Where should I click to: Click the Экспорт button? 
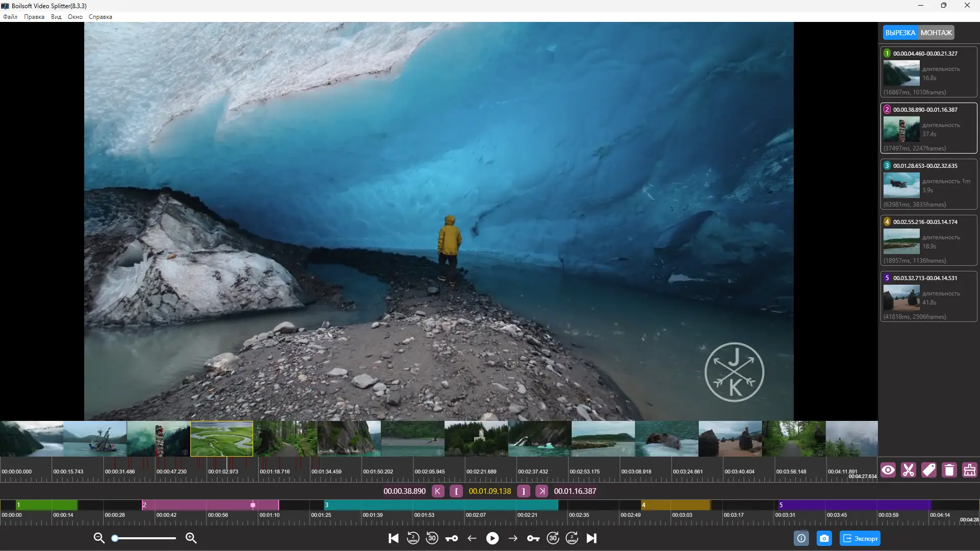coord(861,538)
